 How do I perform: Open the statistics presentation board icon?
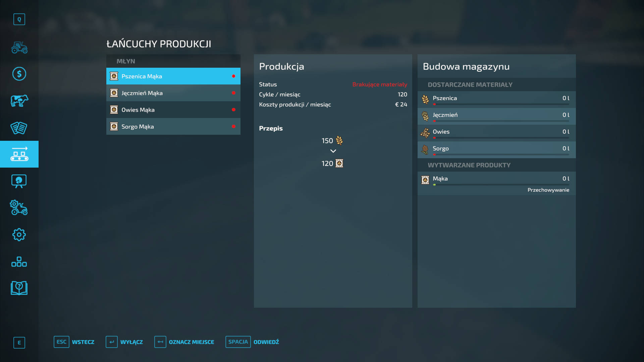tap(19, 181)
